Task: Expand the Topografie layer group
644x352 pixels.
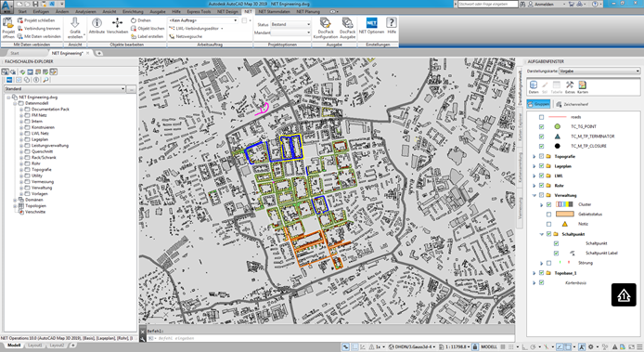Action: pyautogui.click(x=534, y=157)
